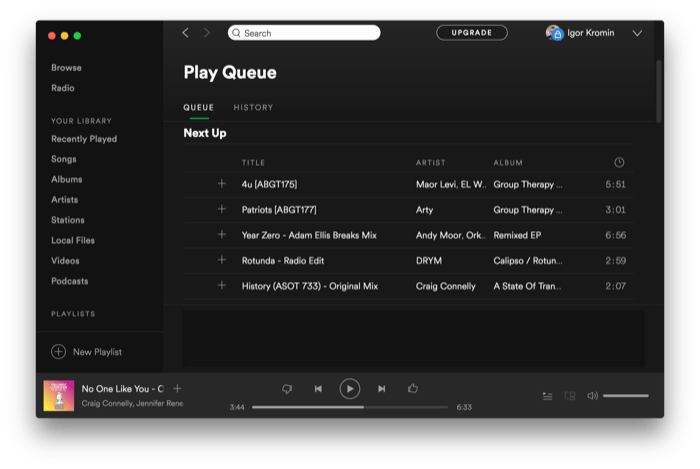Image resolution: width=700 pixels, height=469 pixels.
Task: Select track Rotunda - Radio Edit
Action: pyautogui.click(x=283, y=261)
